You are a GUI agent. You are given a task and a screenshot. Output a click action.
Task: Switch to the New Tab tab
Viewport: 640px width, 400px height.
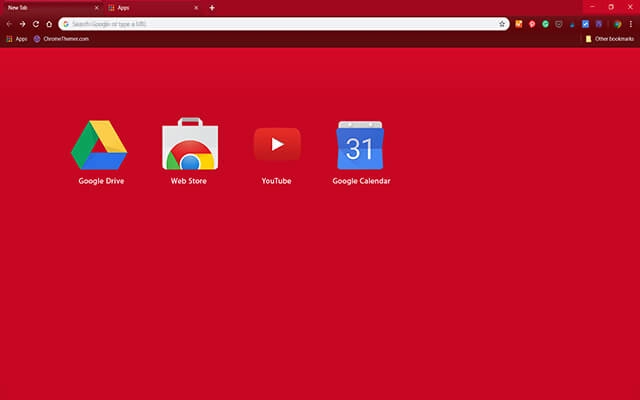tap(52, 8)
